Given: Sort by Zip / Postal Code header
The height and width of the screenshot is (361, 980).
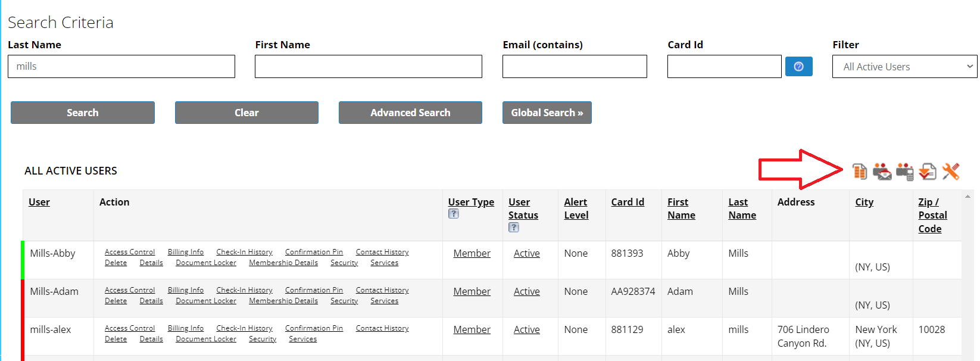Looking at the screenshot, I should click(x=932, y=215).
